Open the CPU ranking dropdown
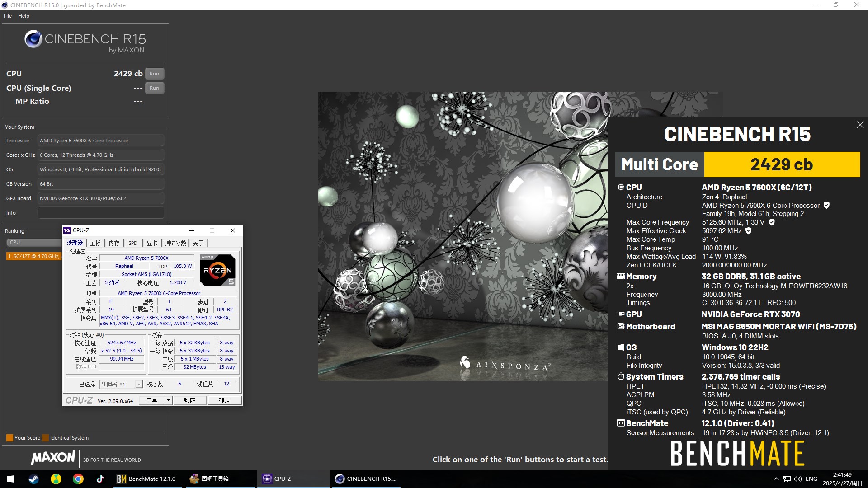Image resolution: width=868 pixels, height=488 pixels. (x=34, y=242)
